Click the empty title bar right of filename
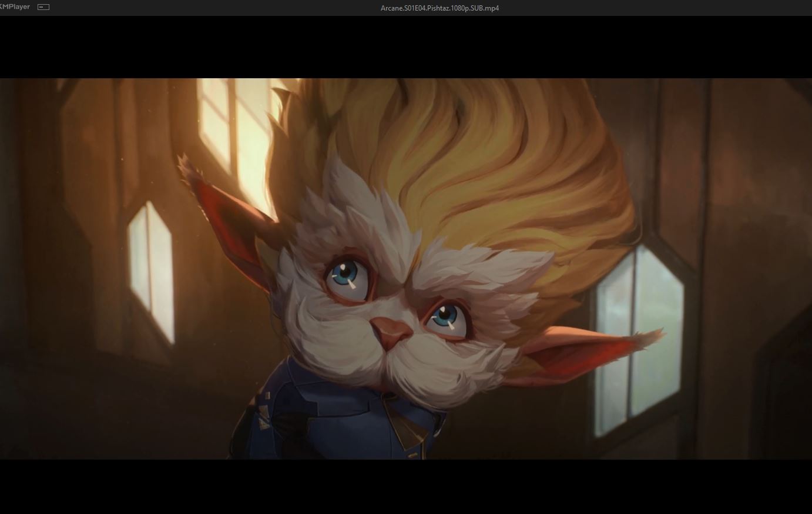This screenshot has height=514, width=812. (x=646, y=8)
